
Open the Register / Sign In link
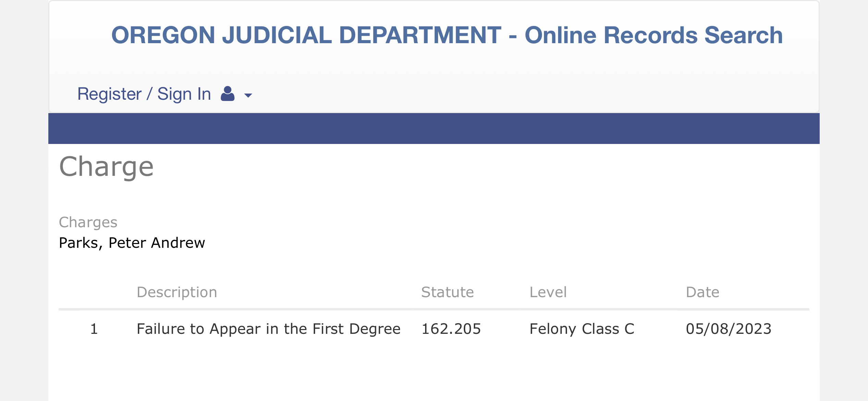144,94
